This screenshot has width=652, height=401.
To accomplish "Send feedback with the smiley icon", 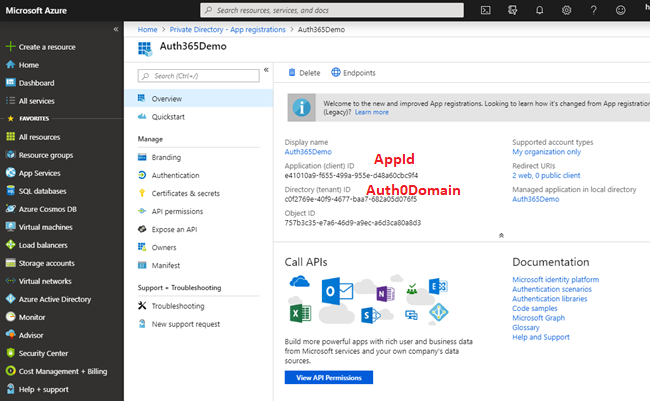I will coord(620,10).
